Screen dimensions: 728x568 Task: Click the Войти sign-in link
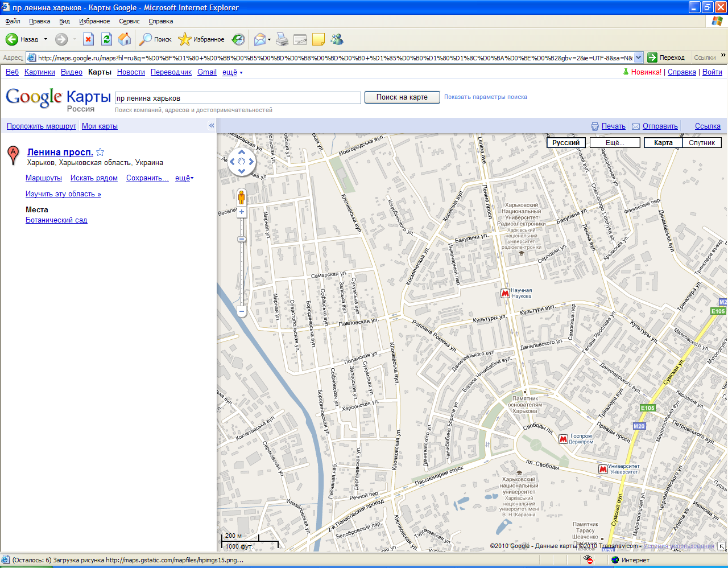(x=712, y=72)
